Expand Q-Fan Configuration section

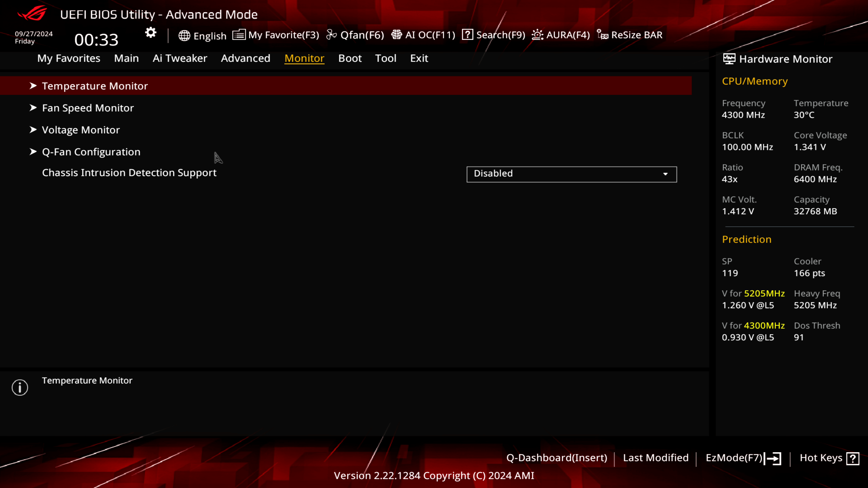tap(91, 151)
